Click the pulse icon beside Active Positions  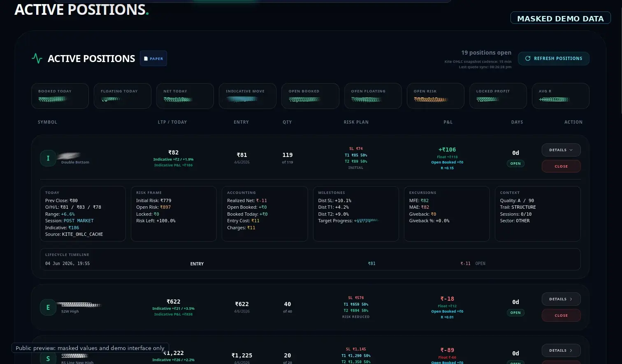click(x=37, y=58)
